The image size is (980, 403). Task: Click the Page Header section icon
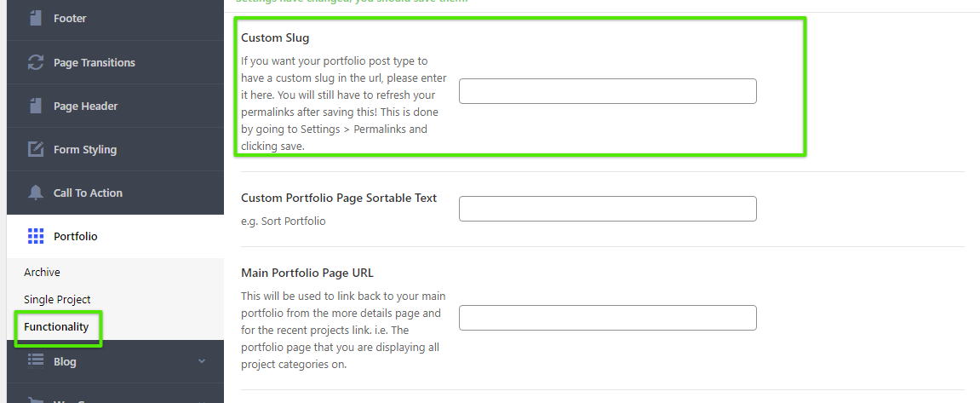[36, 106]
